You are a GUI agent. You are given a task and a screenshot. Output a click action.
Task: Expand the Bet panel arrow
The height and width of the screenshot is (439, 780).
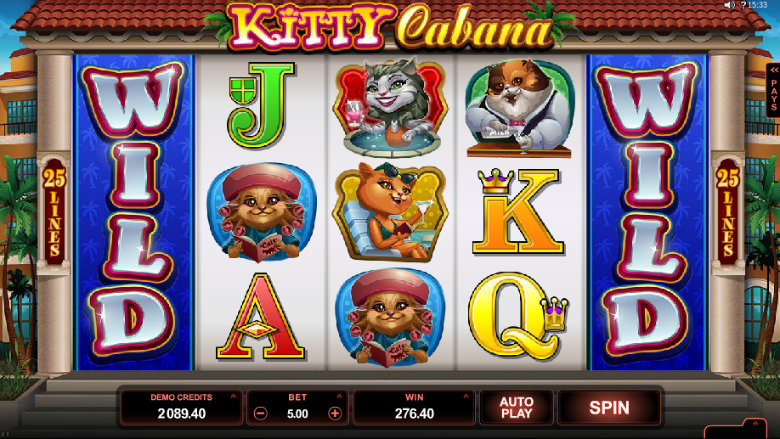(x=339, y=396)
